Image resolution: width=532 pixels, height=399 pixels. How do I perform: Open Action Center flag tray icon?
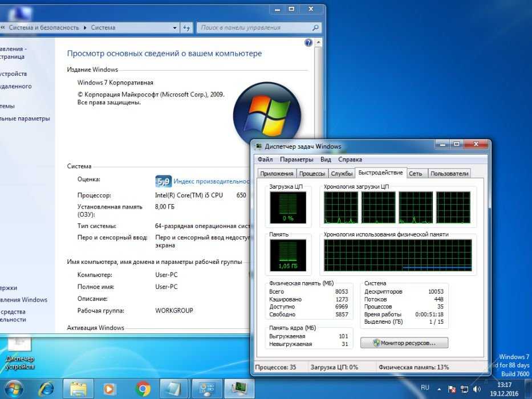tap(452, 389)
